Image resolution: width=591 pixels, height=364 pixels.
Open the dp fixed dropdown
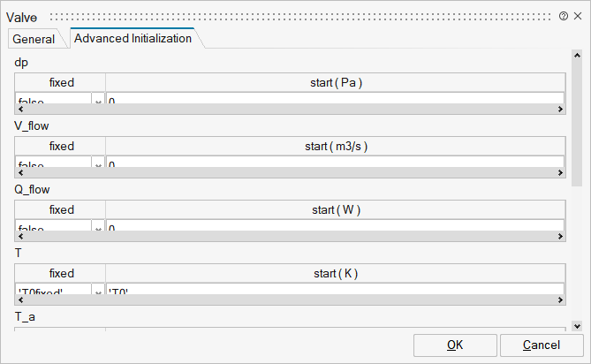(x=98, y=99)
